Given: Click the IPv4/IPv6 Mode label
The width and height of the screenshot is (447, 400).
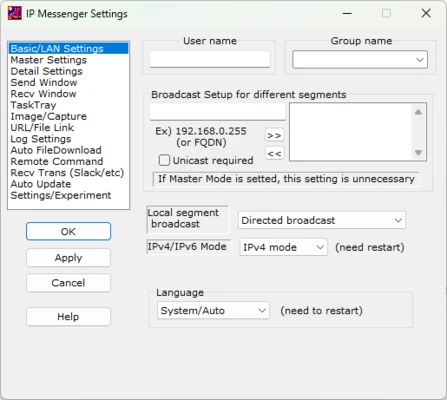Looking at the screenshot, I should click(189, 247).
